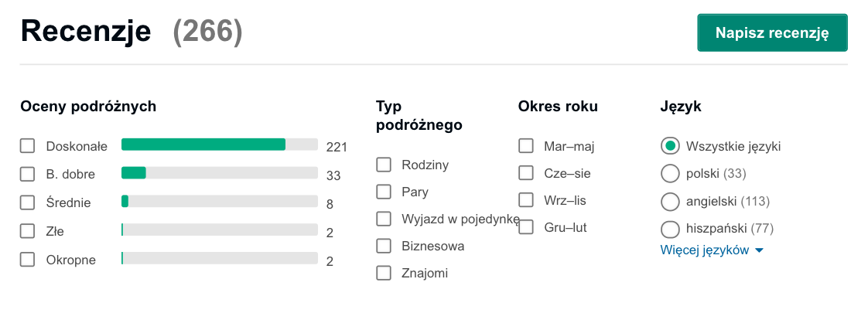
Task: Pick the hiszpański language option
Action: [x=670, y=229]
